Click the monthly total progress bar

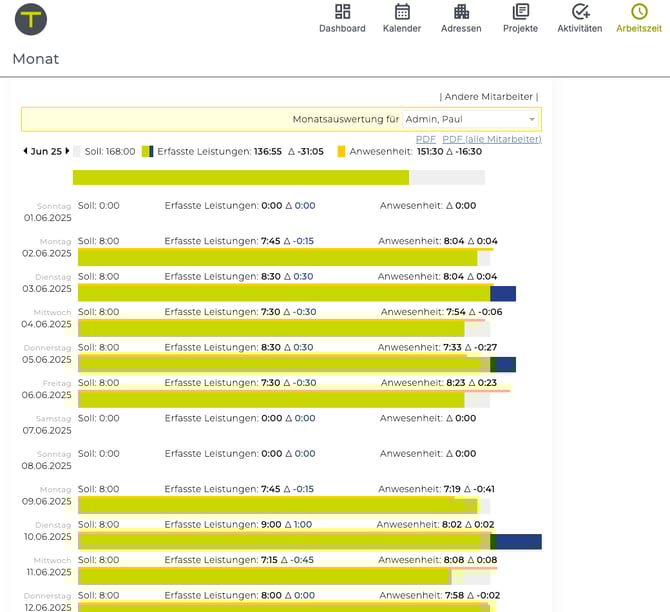click(279, 177)
